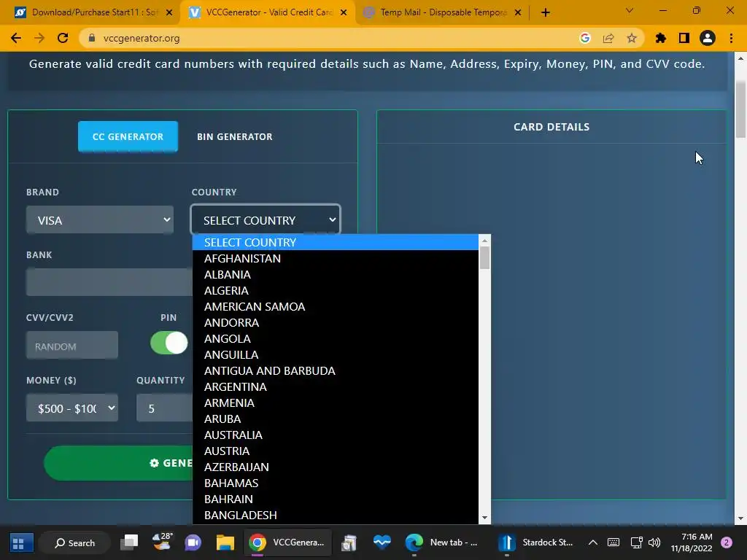Image resolution: width=747 pixels, height=560 pixels.
Task: Show hidden system tray icons
Action: (593, 542)
